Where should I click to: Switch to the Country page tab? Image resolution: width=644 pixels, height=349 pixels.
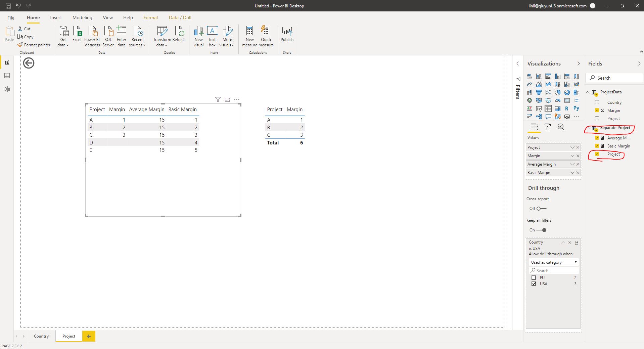41,336
